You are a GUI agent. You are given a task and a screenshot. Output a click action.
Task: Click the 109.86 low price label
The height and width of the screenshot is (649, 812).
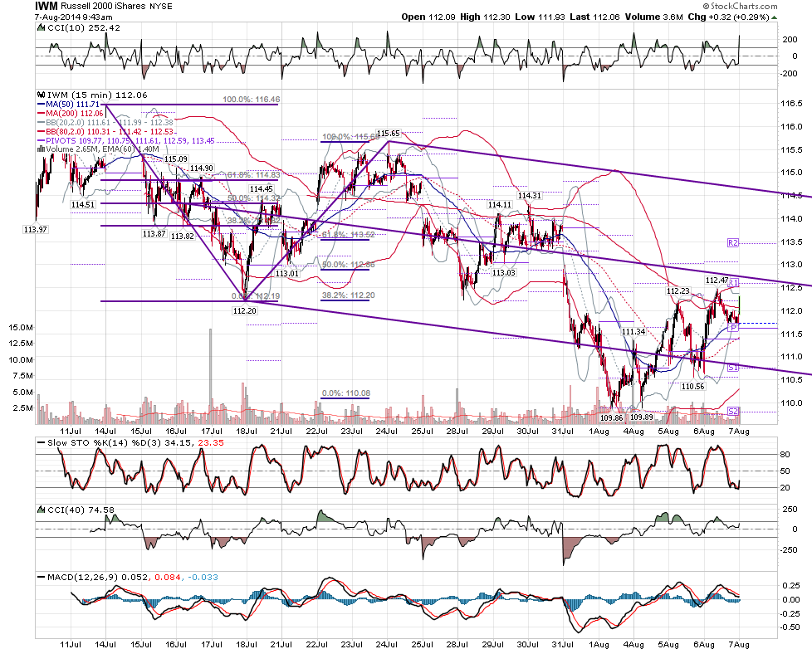(611, 417)
